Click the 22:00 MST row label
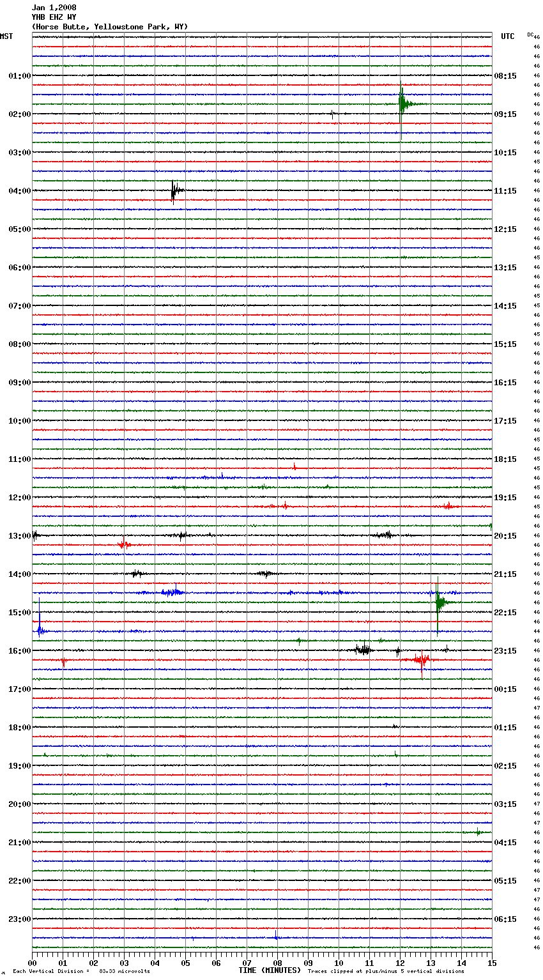This screenshot has height=980, width=543. click(x=19, y=881)
